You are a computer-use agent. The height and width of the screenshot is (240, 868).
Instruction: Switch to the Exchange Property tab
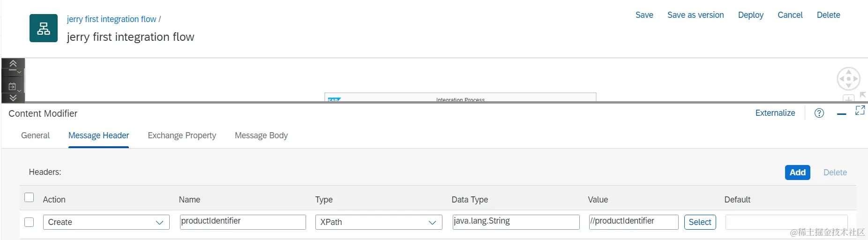click(182, 135)
